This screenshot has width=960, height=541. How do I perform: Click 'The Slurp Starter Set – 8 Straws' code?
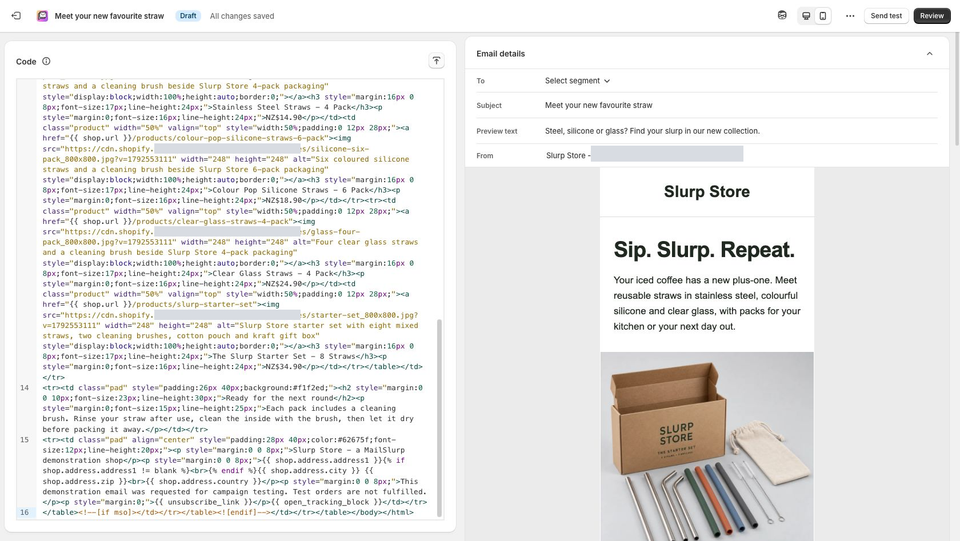tap(283, 356)
